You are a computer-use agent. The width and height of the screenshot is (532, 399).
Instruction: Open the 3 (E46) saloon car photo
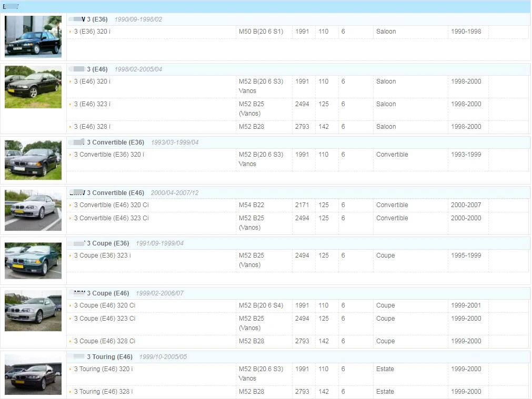click(x=33, y=87)
